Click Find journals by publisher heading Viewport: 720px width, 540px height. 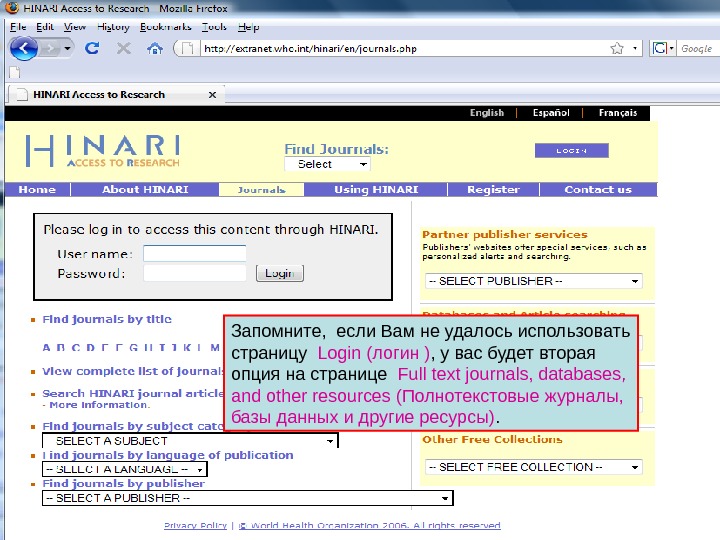(124, 484)
